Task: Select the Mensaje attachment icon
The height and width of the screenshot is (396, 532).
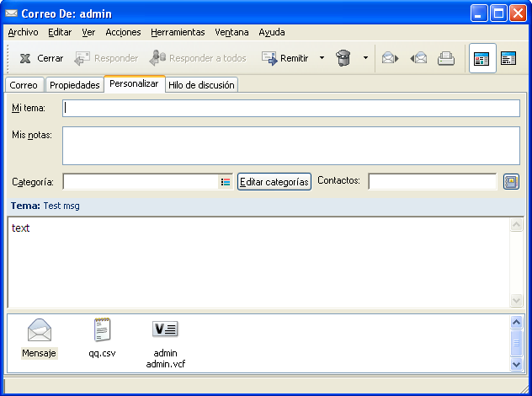Action: click(40, 339)
